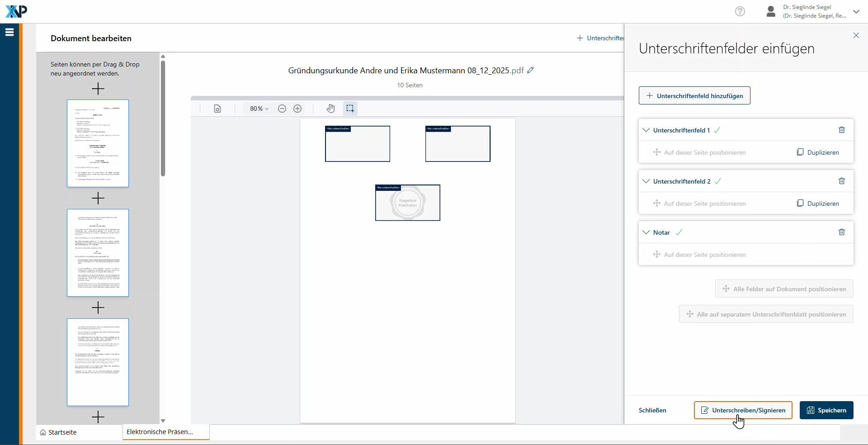Image resolution: width=868 pixels, height=445 pixels.
Task: Click the Speichern button
Action: [x=826, y=410]
